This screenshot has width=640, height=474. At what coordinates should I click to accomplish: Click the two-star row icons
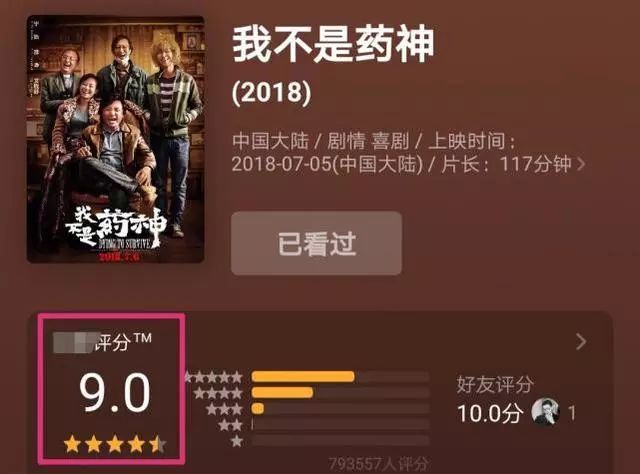[230, 425]
